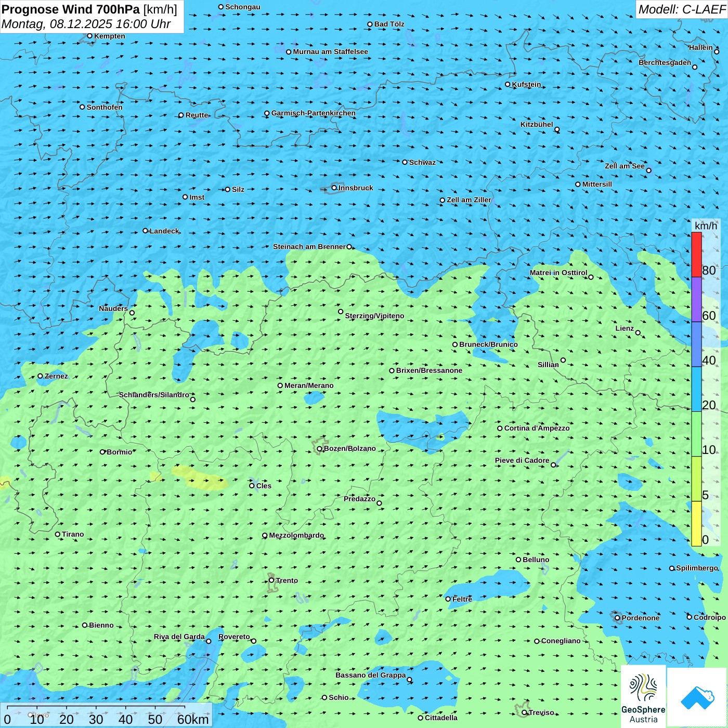Screen dimensions: 728x728
Task: Click the 'Cles' label
Action: 264,486
